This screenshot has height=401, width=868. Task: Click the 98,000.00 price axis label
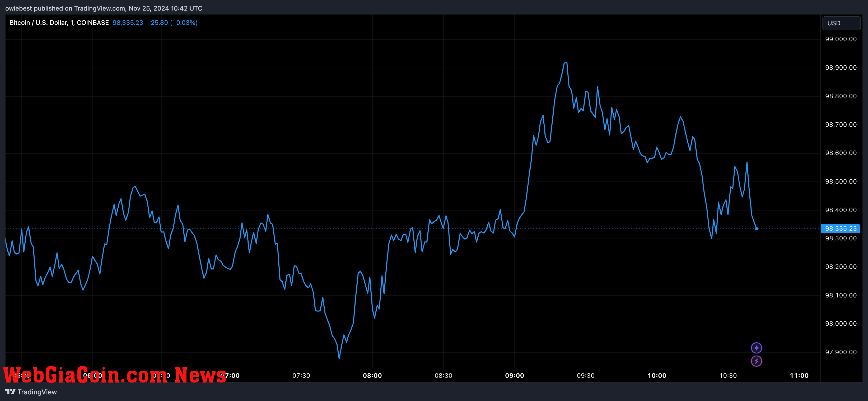point(841,324)
